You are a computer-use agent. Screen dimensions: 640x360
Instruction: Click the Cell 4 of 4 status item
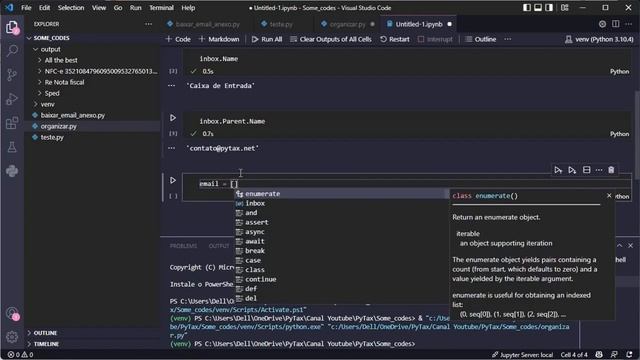[574, 355]
